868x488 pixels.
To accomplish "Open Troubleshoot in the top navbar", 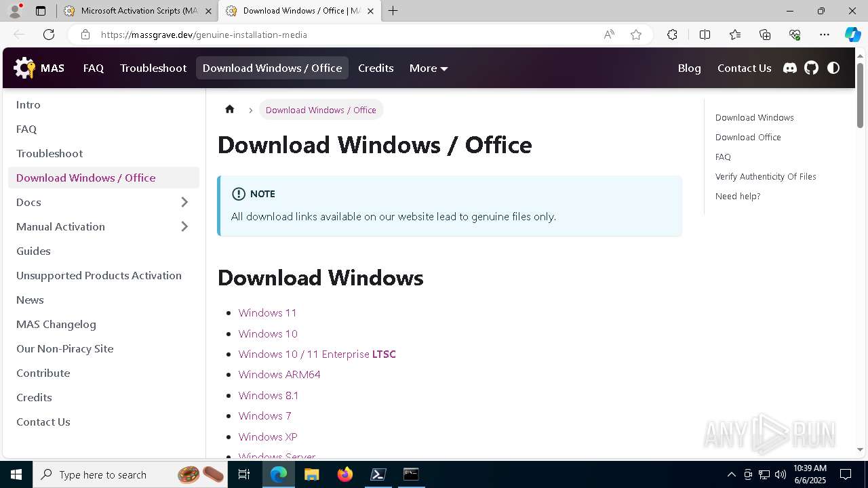I will pyautogui.click(x=153, y=68).
